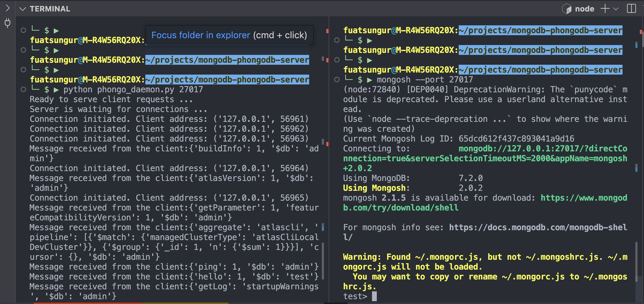644x304 pixels.
Task: Click the command circle beside mongosh --port 27017
Action: pyautogui.click(x=337, y=80)
